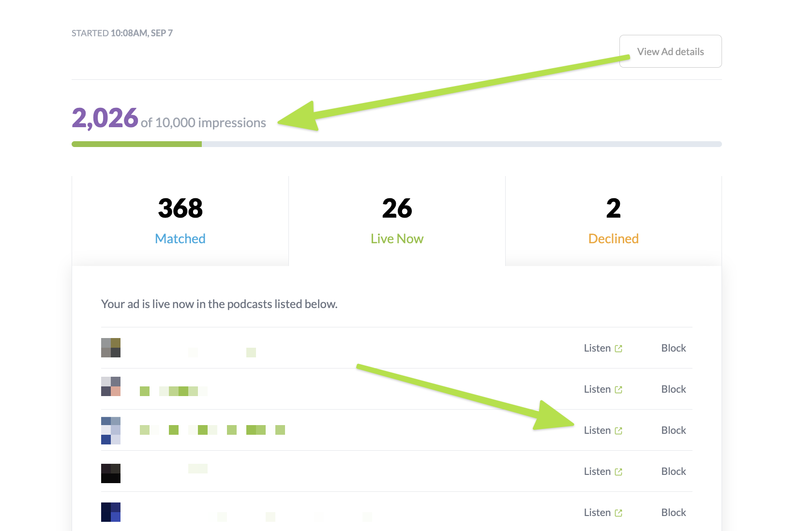Image resolution: width=812 pixels, height=531 pixels.
Task: Block the third listed podcast
Action: [x=673, y=430]
